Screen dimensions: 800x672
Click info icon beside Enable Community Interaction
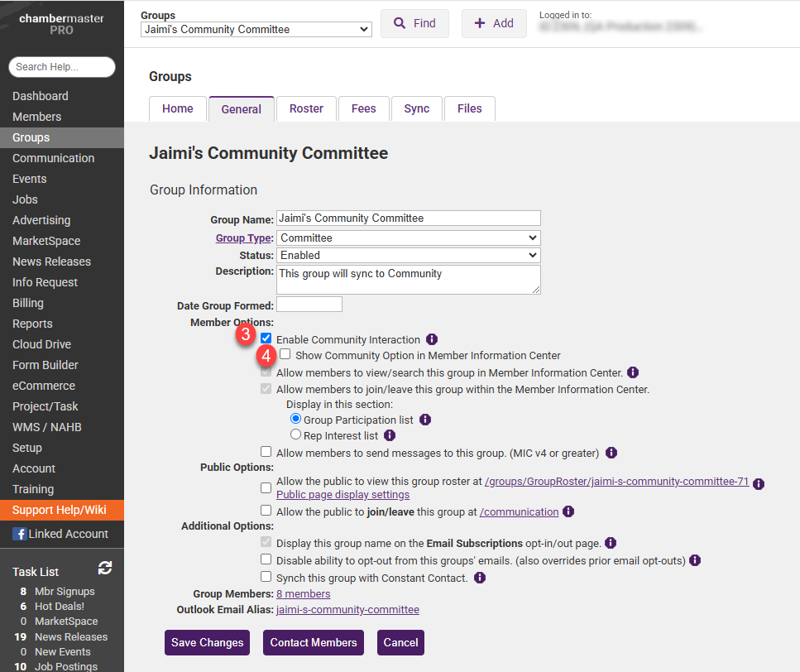(x=432, y=339)
